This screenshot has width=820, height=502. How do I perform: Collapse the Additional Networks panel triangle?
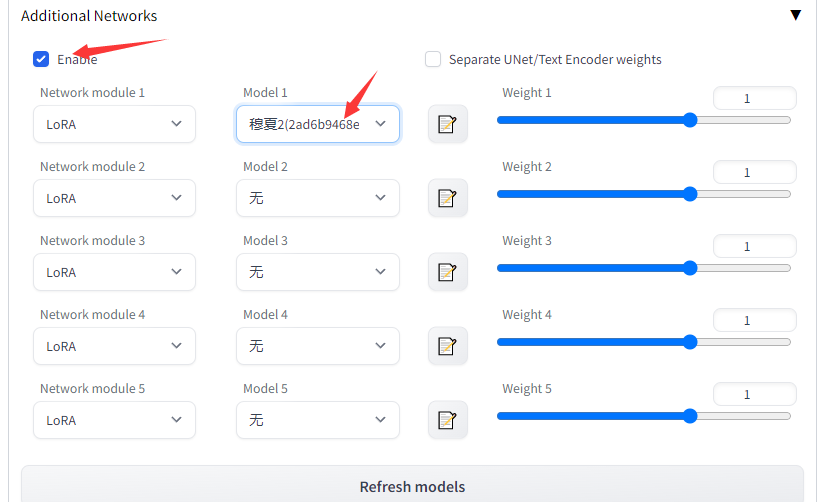[x=795, y=15]
